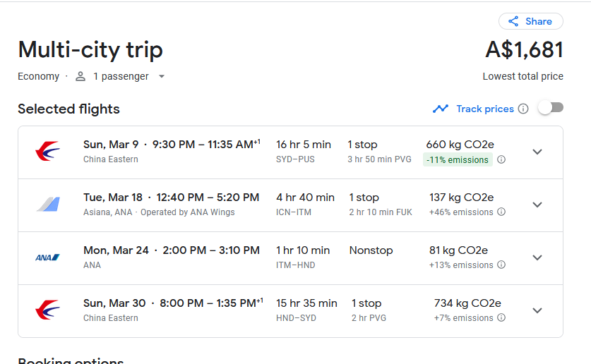Open the 1 passenger dropdown
591x364 pixels.
click(121, 76)
